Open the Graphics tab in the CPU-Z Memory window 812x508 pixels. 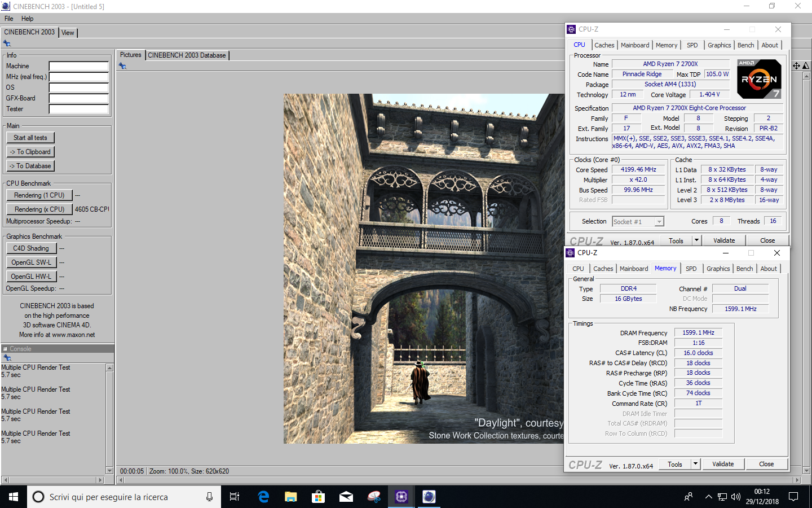point(718,269)
